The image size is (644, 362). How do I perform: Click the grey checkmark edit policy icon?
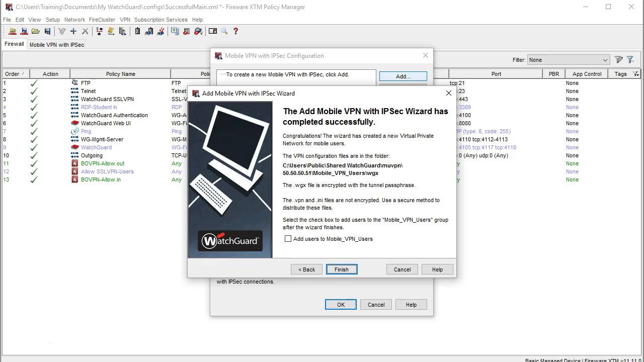click(62, 31)
